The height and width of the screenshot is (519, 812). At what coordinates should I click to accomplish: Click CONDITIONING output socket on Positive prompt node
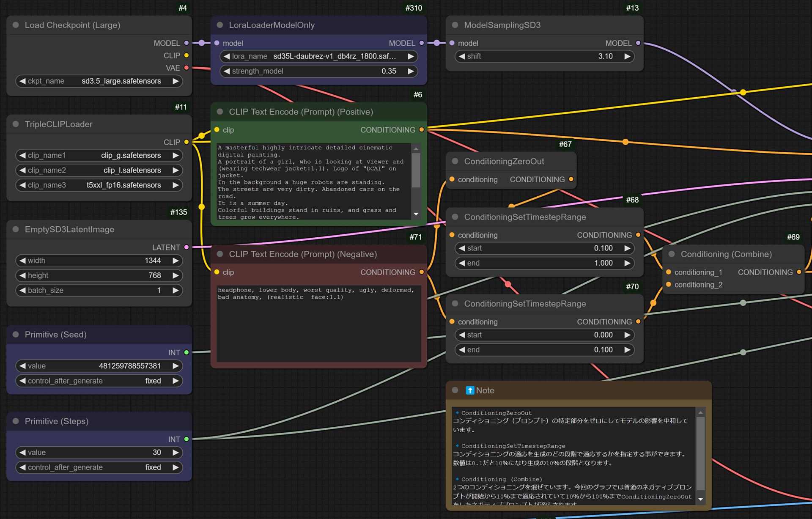[422, 130]
